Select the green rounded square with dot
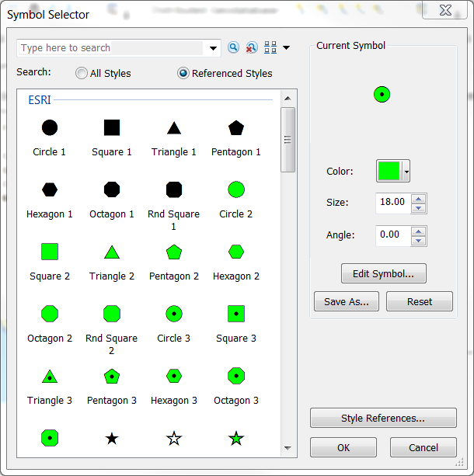Screen dimensions: 474x476 [x=50, y=438]
